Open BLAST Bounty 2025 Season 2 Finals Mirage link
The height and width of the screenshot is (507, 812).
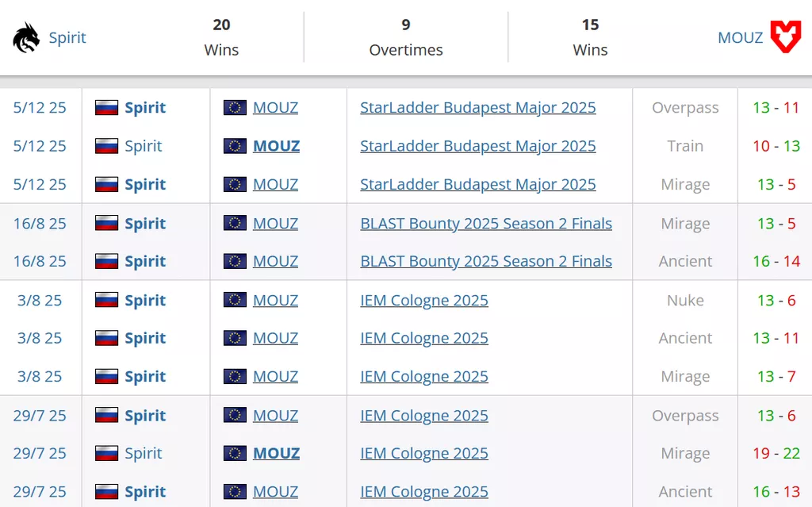[485, 224]
